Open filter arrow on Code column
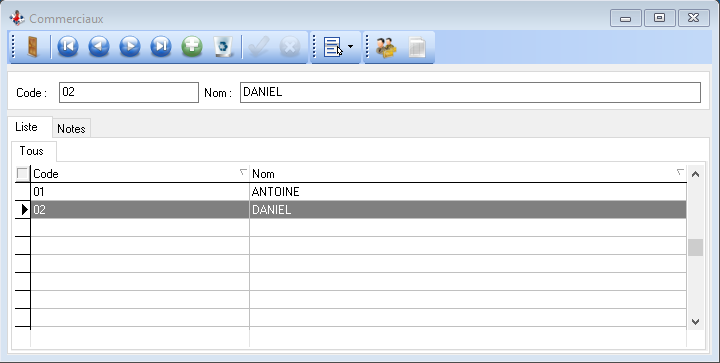 [x=243, y=172]
